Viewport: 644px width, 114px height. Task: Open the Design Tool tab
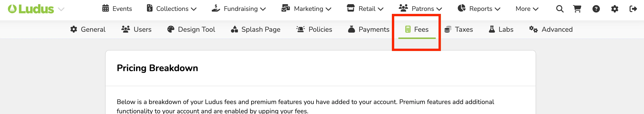pyautogui.click(x=191, y=29)
